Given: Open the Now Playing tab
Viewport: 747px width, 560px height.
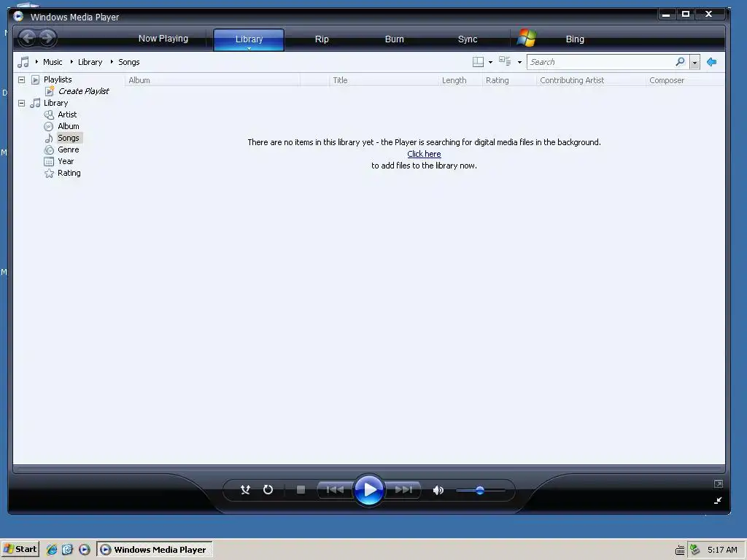Looking at the screenshot, I should pos(163,39).
